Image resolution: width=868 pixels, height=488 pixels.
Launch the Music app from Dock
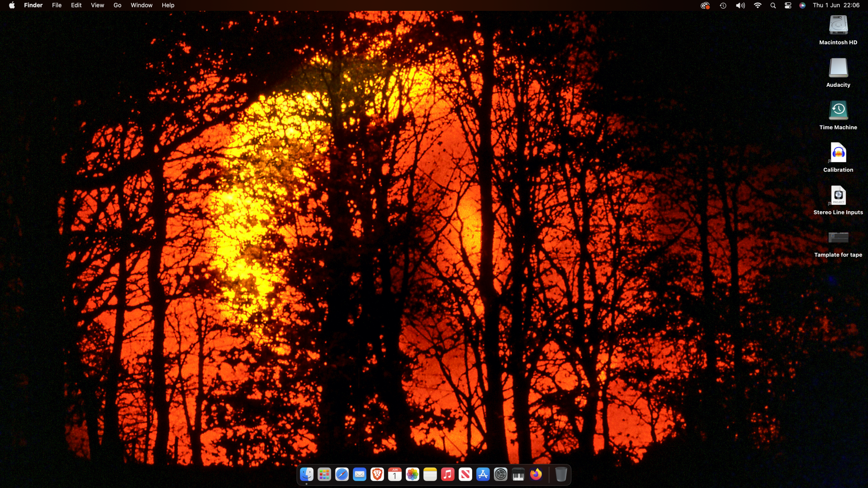447,475
